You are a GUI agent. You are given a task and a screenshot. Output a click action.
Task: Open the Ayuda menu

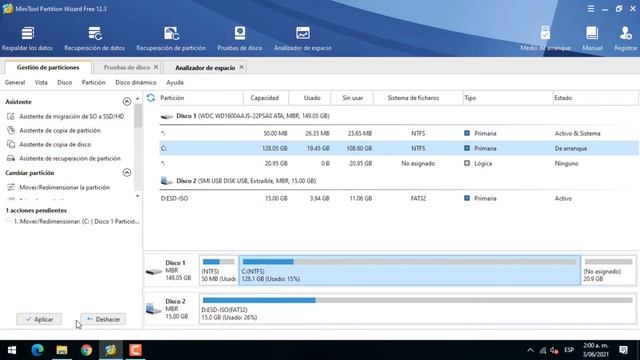(175, 82)
